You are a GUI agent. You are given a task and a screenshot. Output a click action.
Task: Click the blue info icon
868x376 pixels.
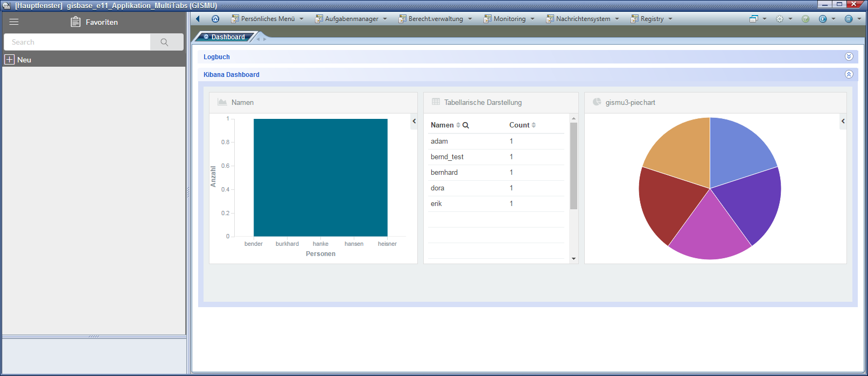pyautogui.click(x=823, y=19)
